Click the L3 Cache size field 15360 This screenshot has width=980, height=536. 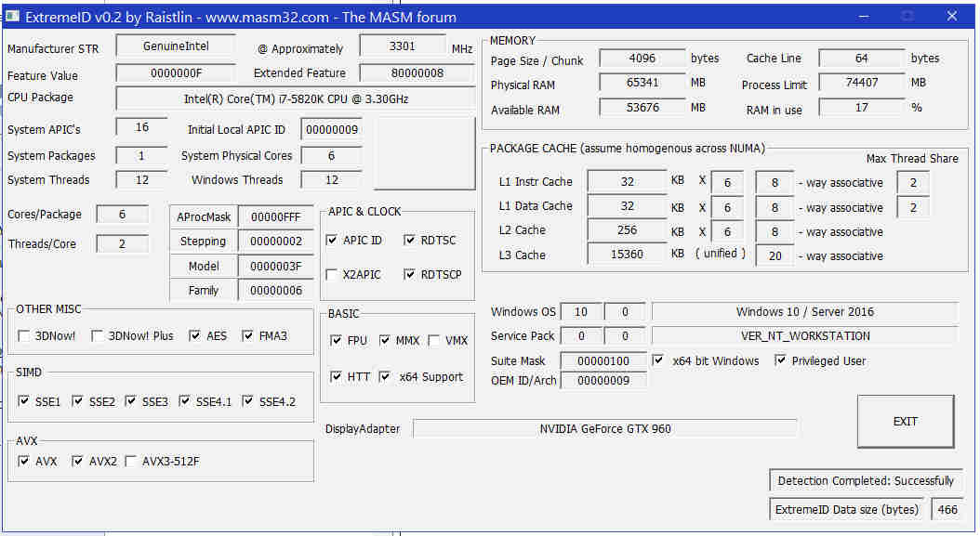[627, 255]
